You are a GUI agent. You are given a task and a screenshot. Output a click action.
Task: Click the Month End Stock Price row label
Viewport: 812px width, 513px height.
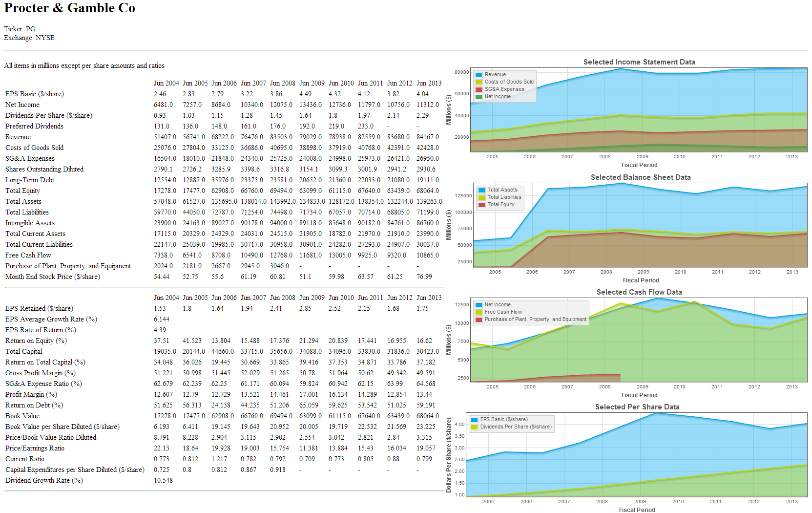point(53,277)
